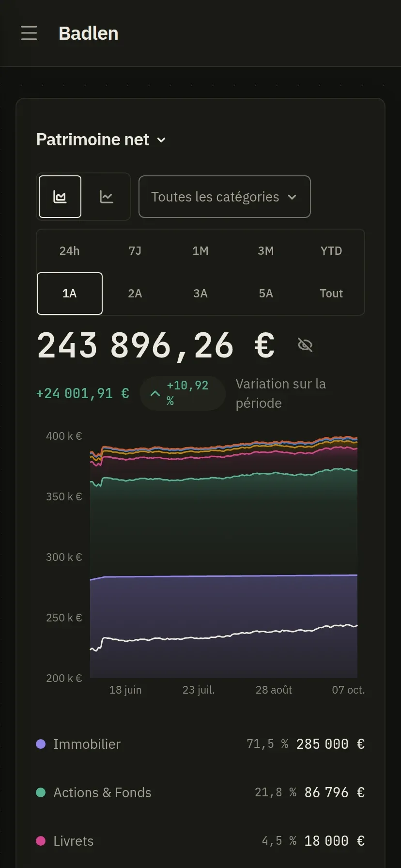This screenshot has width=401, height=868.
Task: Click the 71,5 % share value
Action: pyautogui.click(x=267, y=744)
